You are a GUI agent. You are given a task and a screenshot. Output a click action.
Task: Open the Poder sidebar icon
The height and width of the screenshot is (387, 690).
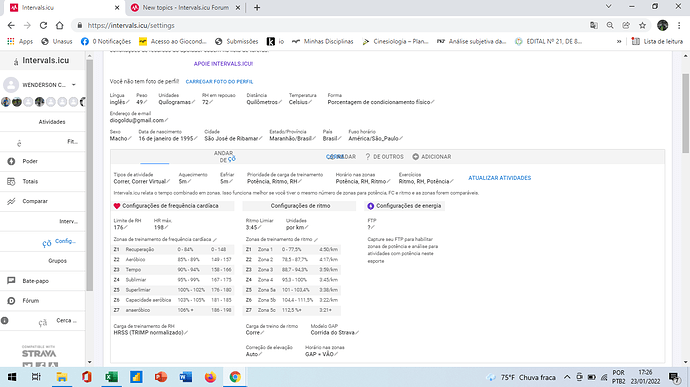pos(11,162)
